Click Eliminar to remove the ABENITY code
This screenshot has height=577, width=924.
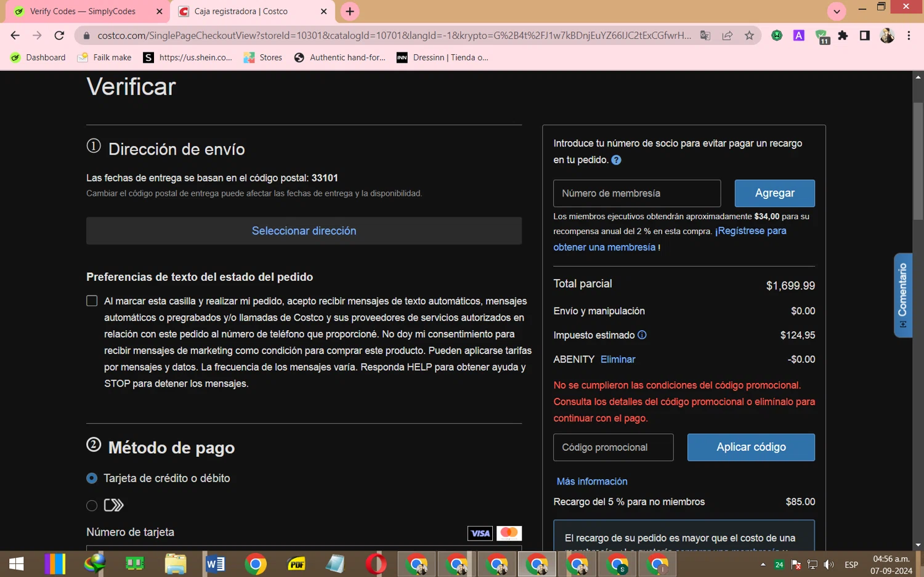point(617,360)
